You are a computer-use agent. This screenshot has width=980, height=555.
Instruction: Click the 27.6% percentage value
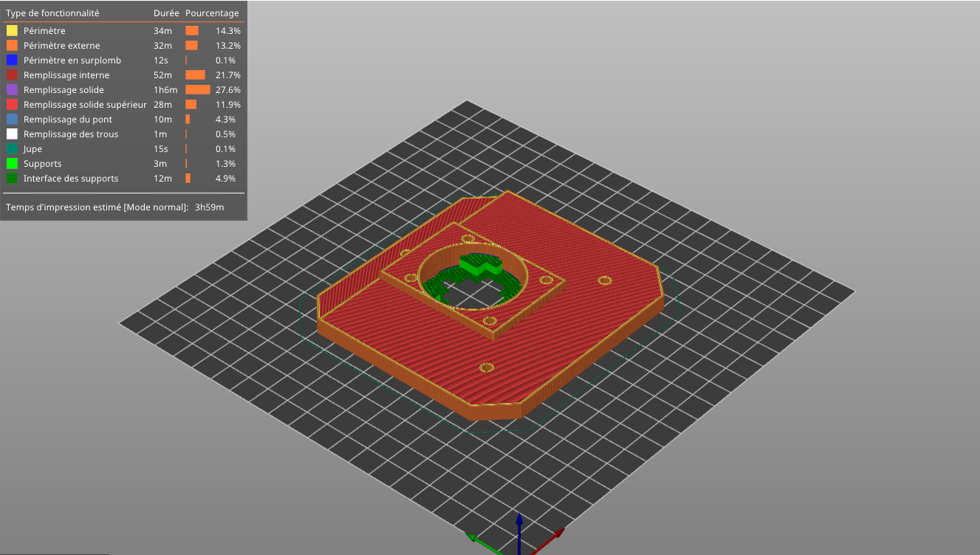tap(227, 90)
